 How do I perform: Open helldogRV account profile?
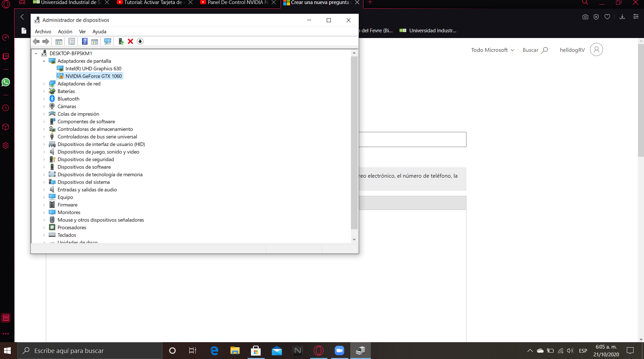tap(581, 50)
